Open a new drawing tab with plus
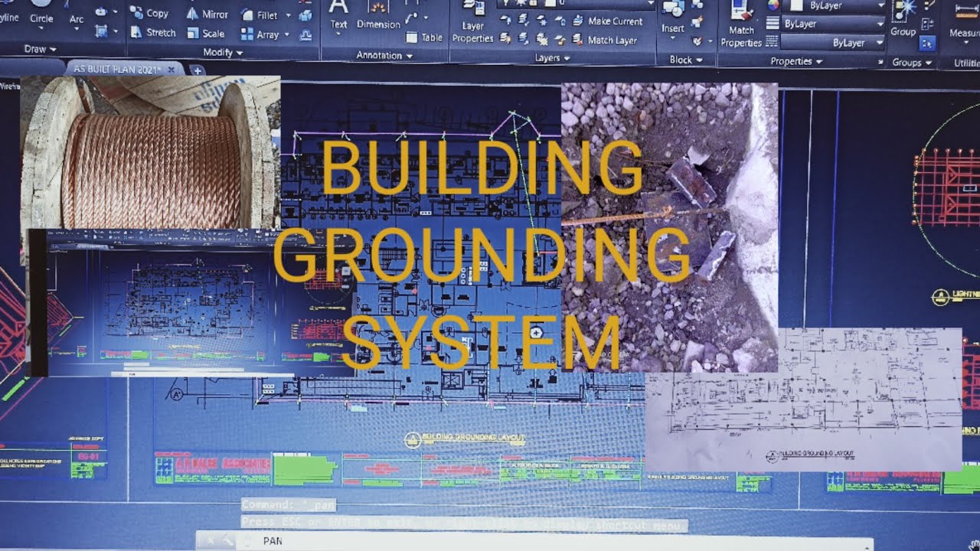The width and height of the screenshot is (980, 551). tap(197, 70)
